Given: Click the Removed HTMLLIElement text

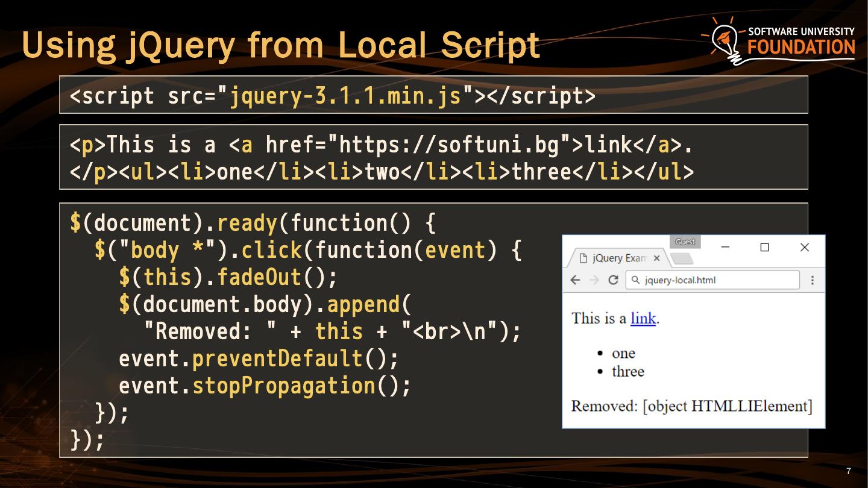Looking at the screenshot, I should click(x=691, y=406).
